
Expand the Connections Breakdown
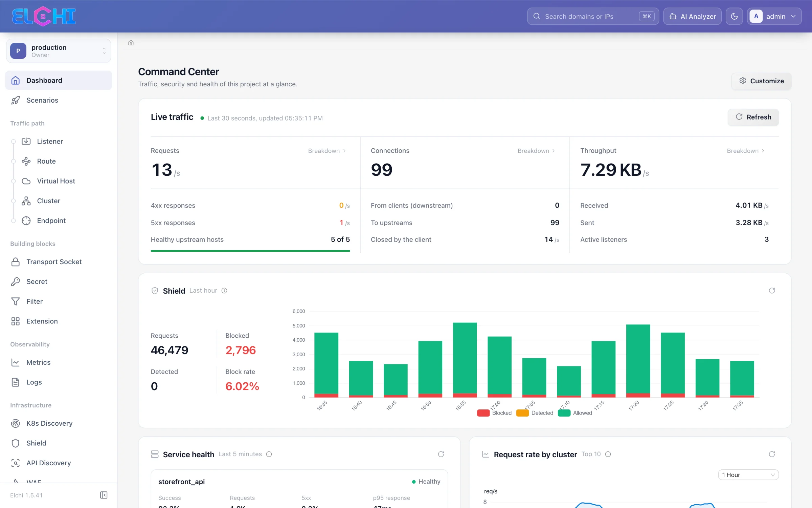[x=536, y=151]
